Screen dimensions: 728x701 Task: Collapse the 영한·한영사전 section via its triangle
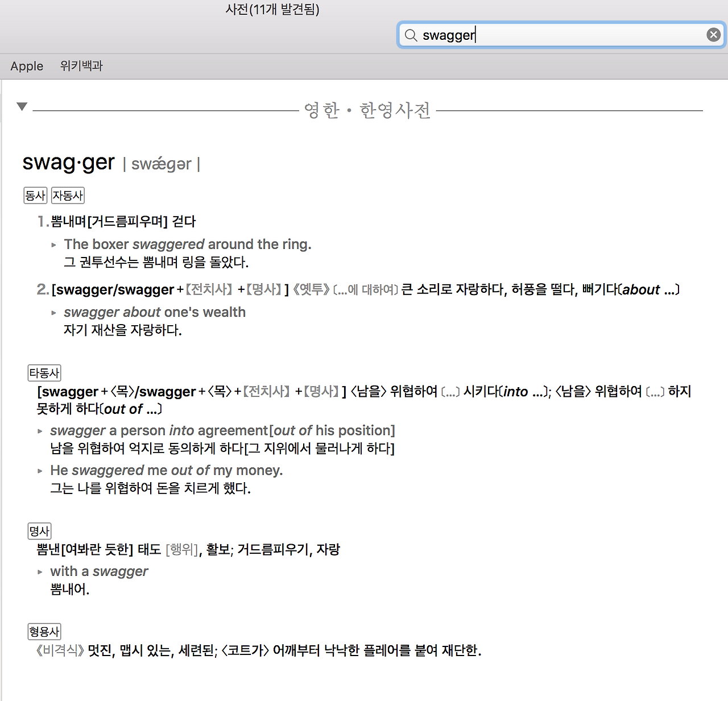pyautogui.click(x=22, y=106)
